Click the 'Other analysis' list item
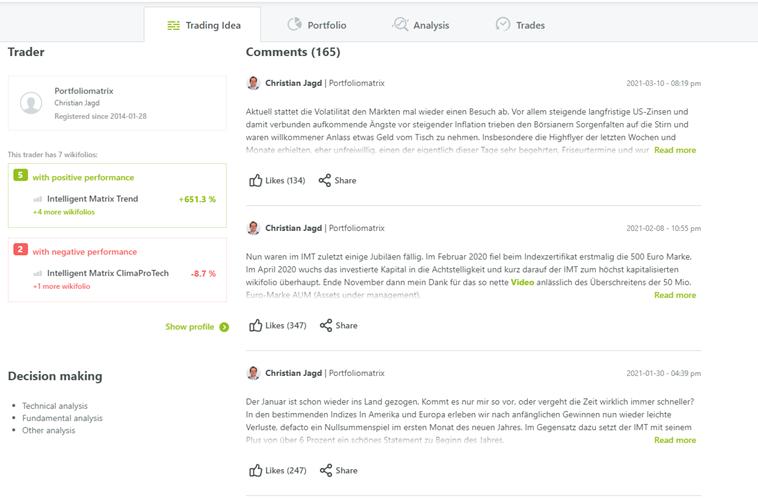This screenshot has height=499, width=758. pos(48,430)
